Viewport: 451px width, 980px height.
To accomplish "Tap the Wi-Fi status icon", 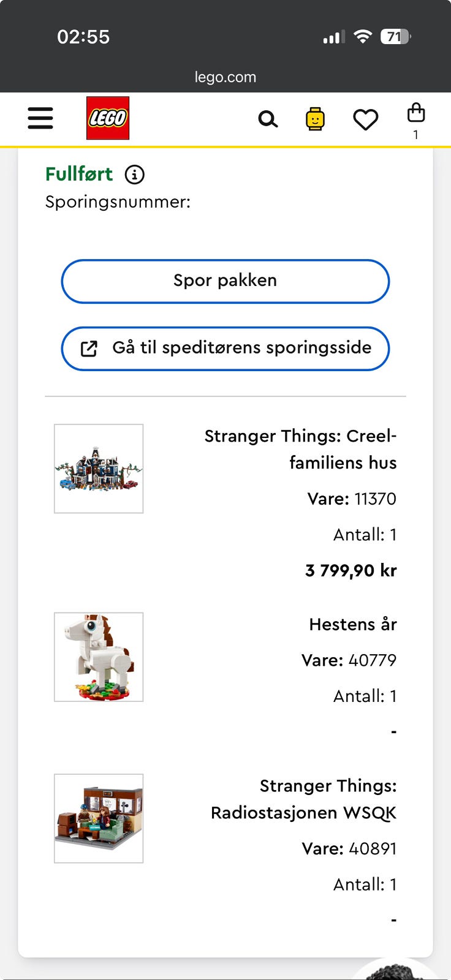I will tap(363, 37).
